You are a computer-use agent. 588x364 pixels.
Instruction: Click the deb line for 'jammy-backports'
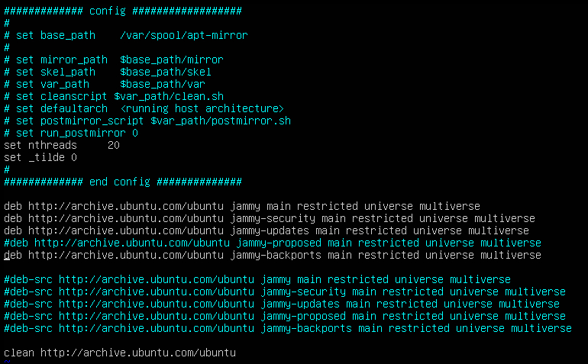273,255
